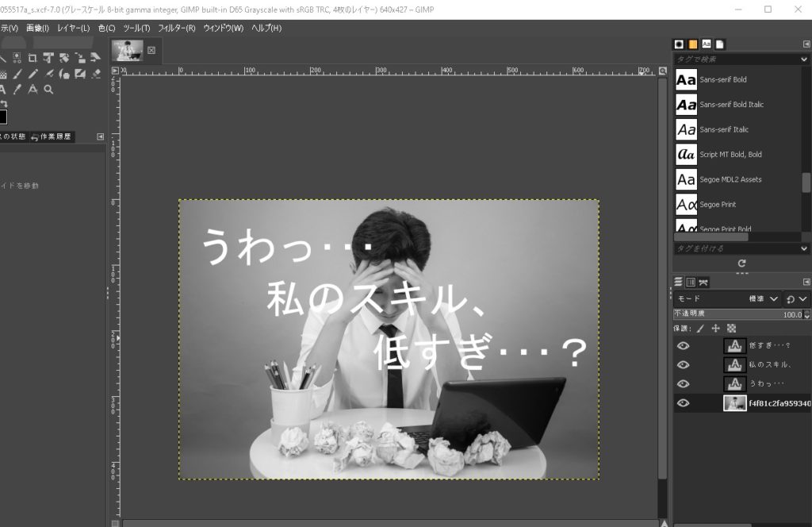Expand the タグを付ける tag dropdown
Screen dimensions: 812x527
(x=804, y=249)
